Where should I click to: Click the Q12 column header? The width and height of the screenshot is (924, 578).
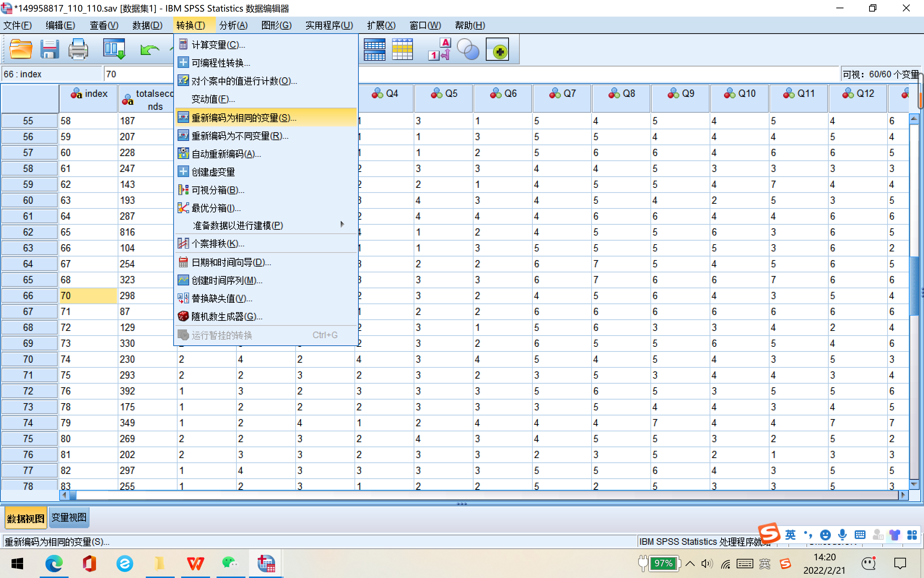coord(858,98)
